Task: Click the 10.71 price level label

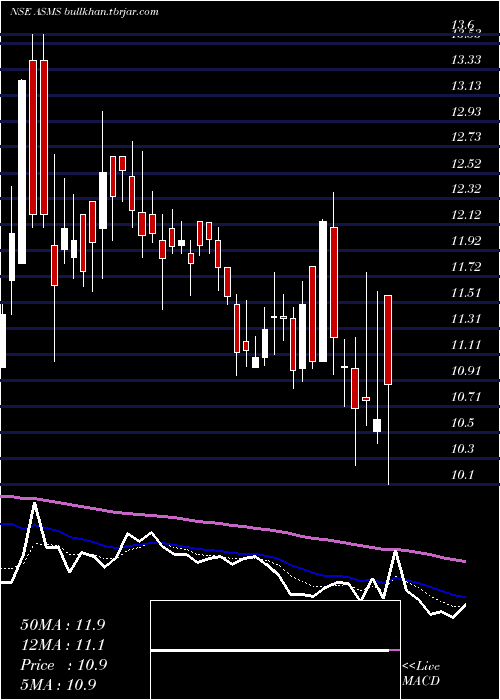Action: pos(466,396)
